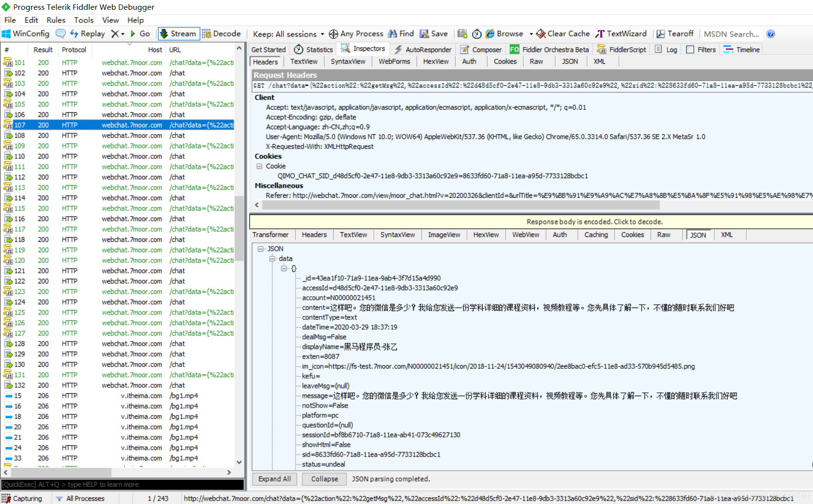The image size is (813, 504).
Task: Click the Remove dropdown arrow beside X
Action: [123, 34]
